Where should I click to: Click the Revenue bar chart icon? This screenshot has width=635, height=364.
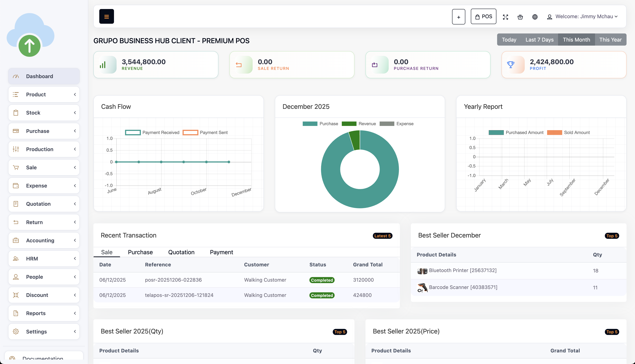(103, 65)
